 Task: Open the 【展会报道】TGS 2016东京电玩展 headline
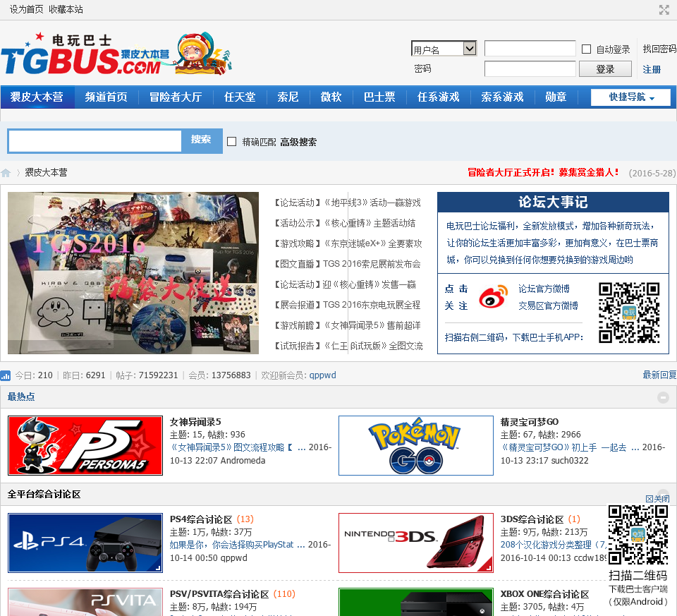(x=348, y=305)
